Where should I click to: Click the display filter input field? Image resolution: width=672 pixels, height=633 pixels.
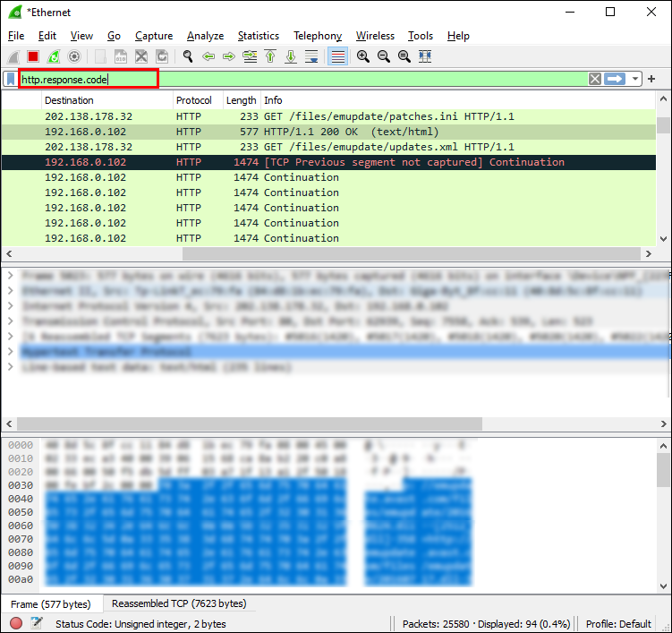pos(302,79)
